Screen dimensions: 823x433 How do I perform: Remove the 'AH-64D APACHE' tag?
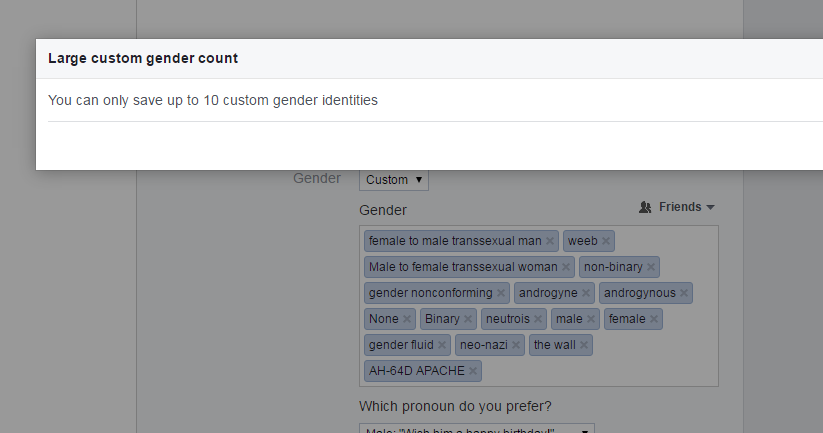473,371
